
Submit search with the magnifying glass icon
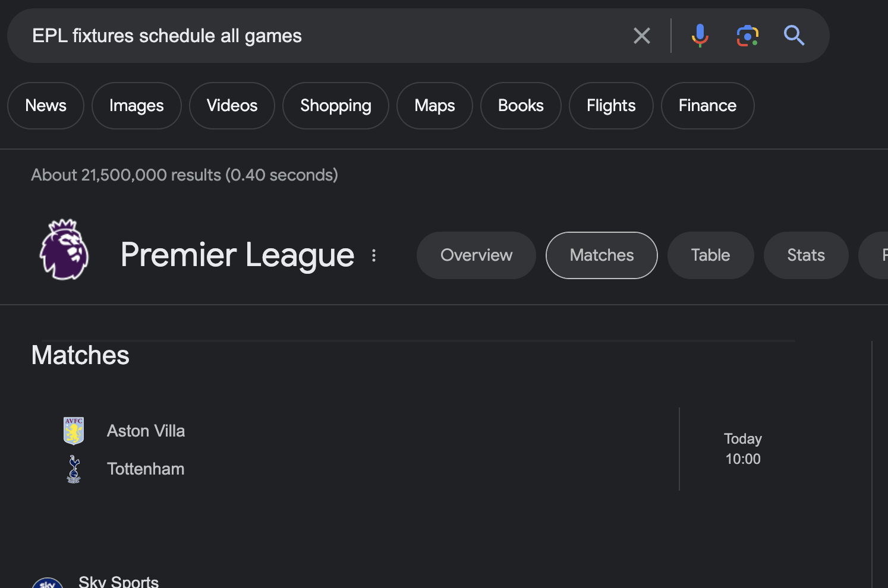click(794, 36)
